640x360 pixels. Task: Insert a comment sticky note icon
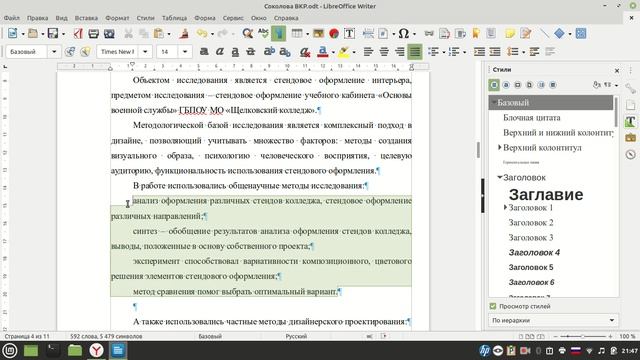(510, 33)
